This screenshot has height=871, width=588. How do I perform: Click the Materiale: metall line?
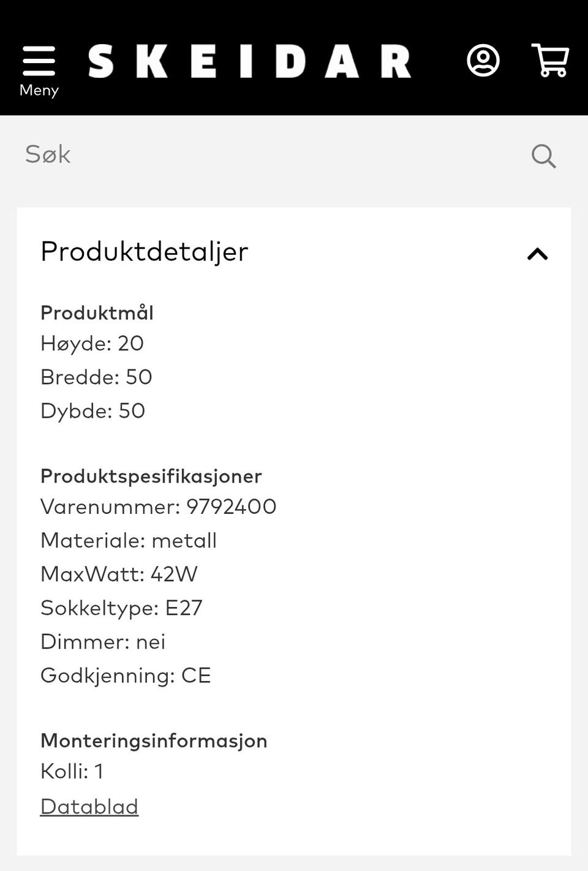(129, 541)
